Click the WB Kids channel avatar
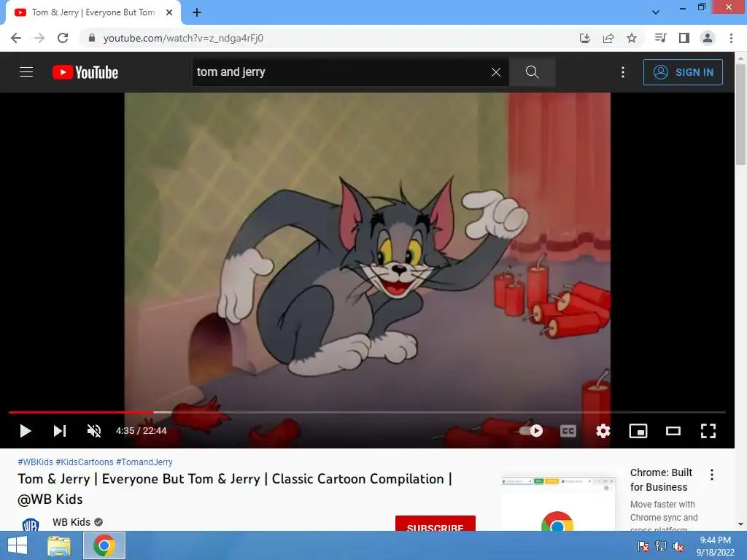The width and height of the screenshot is (747, 560). point(31,524)
